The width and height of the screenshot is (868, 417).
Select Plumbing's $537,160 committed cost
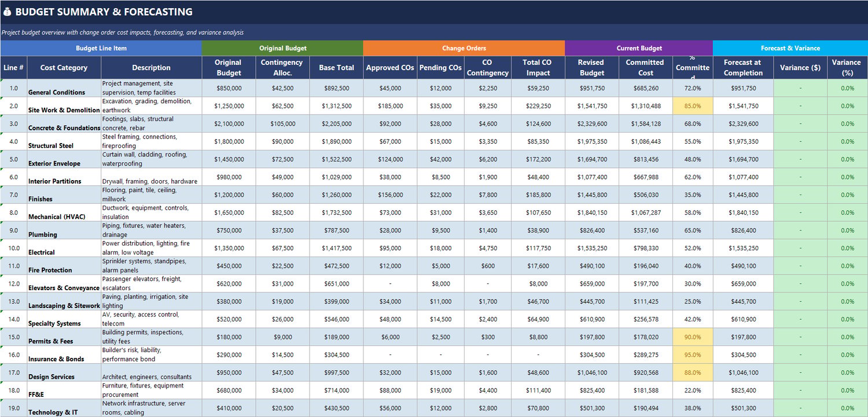click(646, 231)
